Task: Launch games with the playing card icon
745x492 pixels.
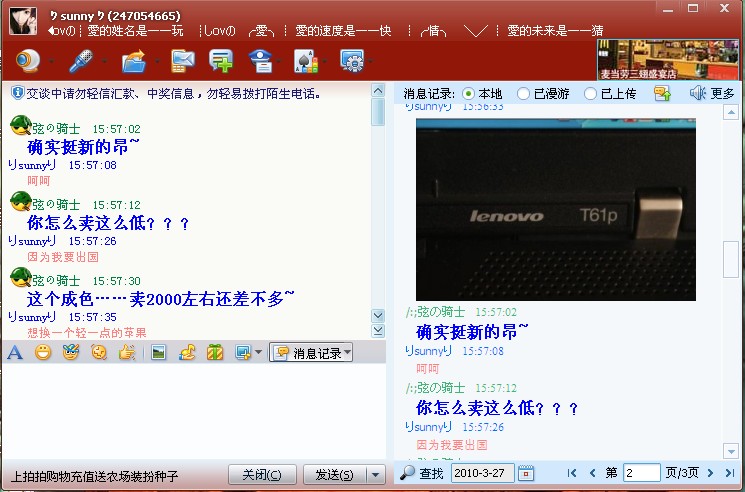Action: coord(306,61)
